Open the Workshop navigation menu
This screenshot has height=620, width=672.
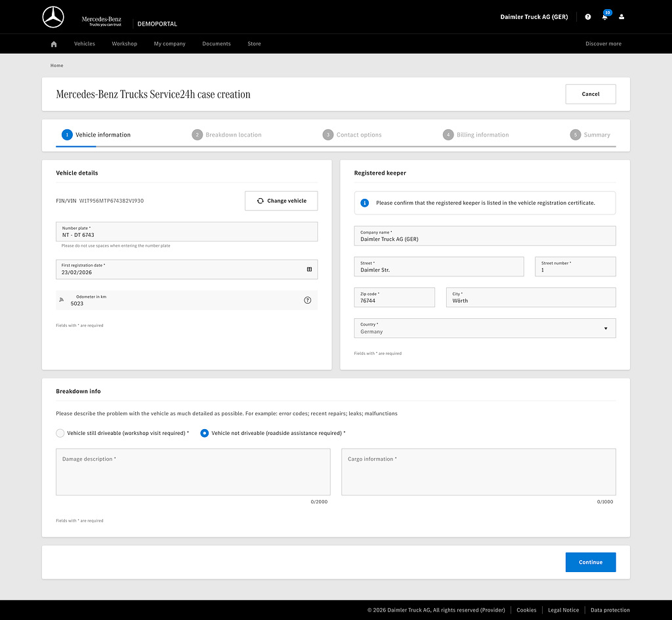pyautogui.click(x=124, y=44)
